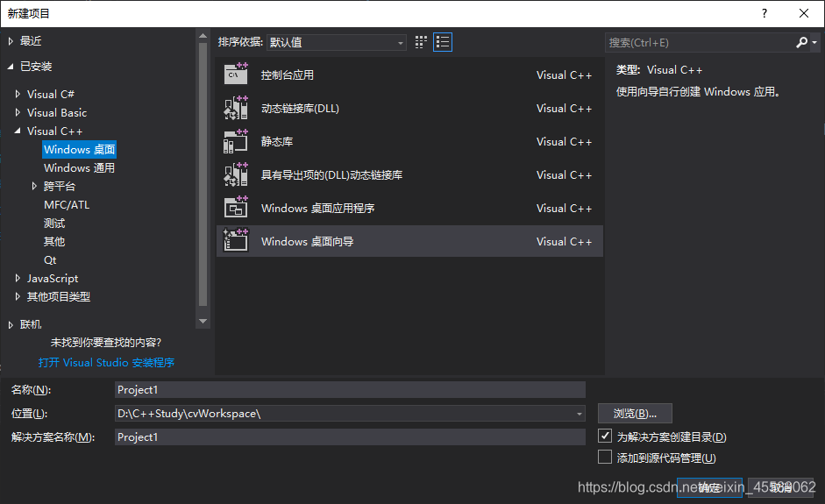Open the help question mark button
This screenshot has width=825, height=504.
click(765, 13)
